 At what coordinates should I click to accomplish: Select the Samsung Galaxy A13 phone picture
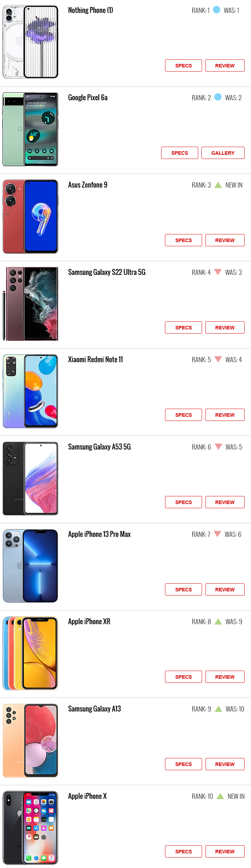(30, 741)
